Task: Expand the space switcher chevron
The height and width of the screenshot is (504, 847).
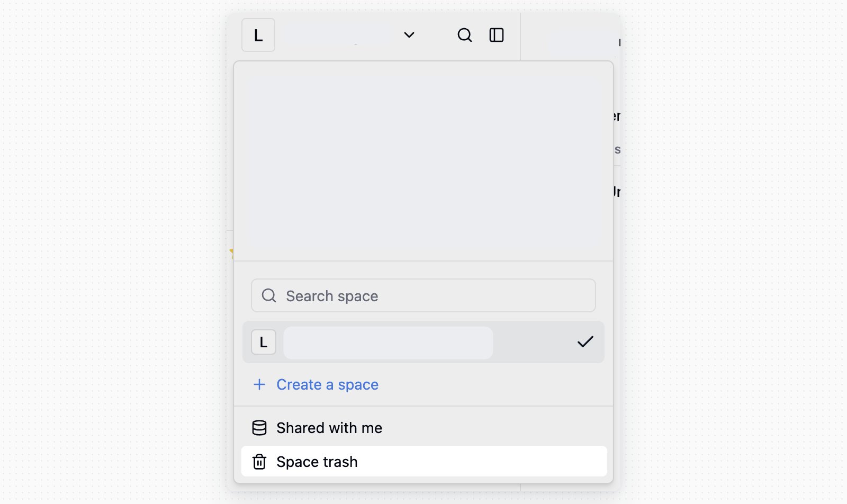Action: [x=409, y=35]
